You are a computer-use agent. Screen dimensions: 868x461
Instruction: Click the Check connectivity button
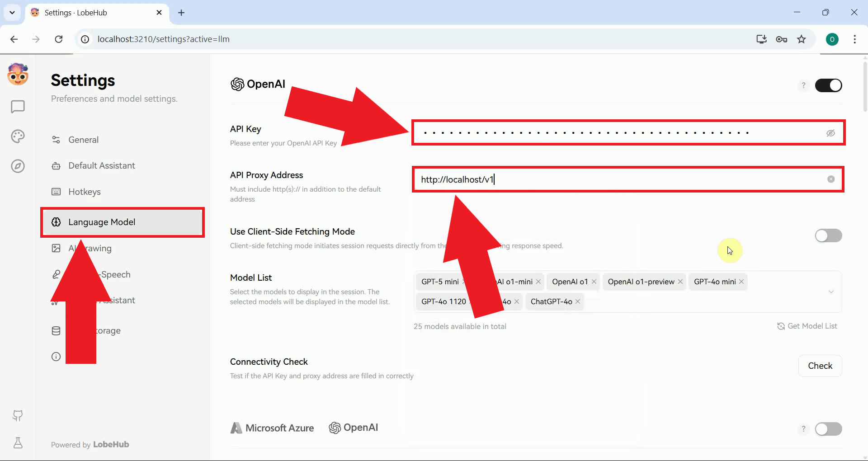point(820,366)
